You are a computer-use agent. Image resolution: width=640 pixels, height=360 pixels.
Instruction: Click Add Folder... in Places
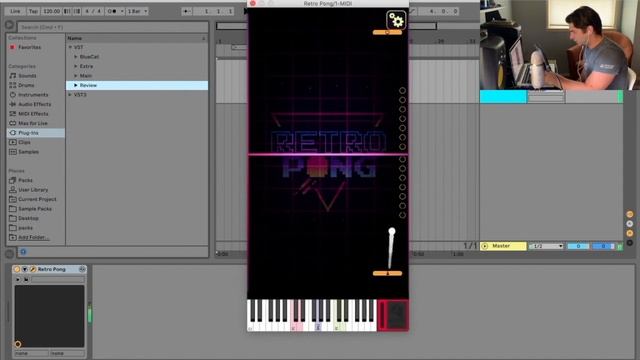point(33,237)
